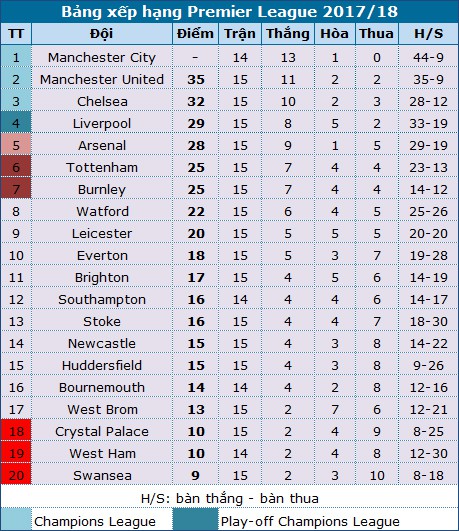Image resolution: width=459 pixels, height=531 pixels.
Task: Click the dark teal Play-off Champions League swatch
Action: [195, 519]
